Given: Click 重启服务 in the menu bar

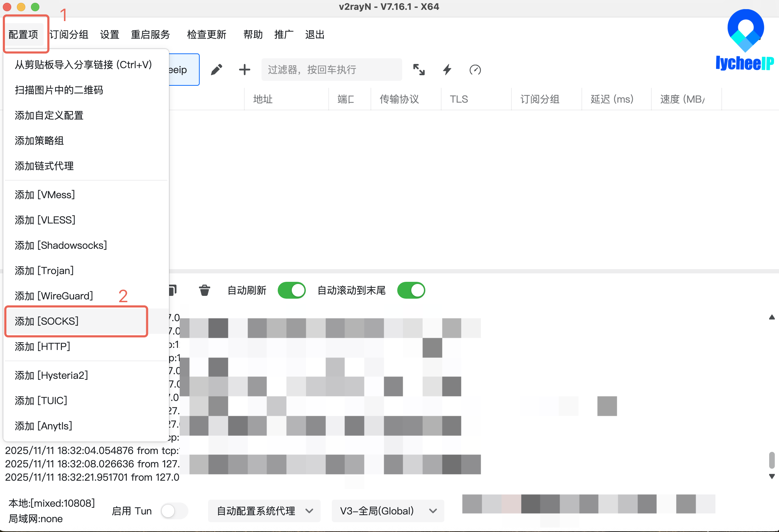Looking at the screenshot, I should pos(150,34).
